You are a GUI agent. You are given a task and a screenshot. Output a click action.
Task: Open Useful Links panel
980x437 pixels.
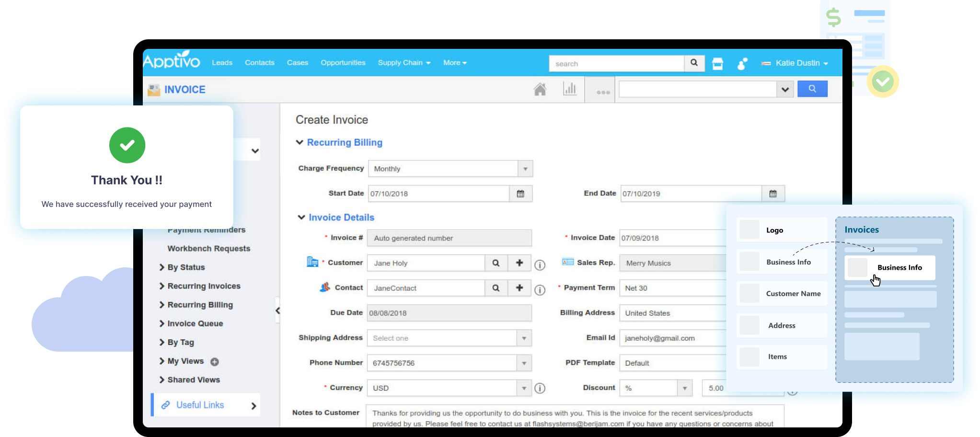click(x=206, y=405)
